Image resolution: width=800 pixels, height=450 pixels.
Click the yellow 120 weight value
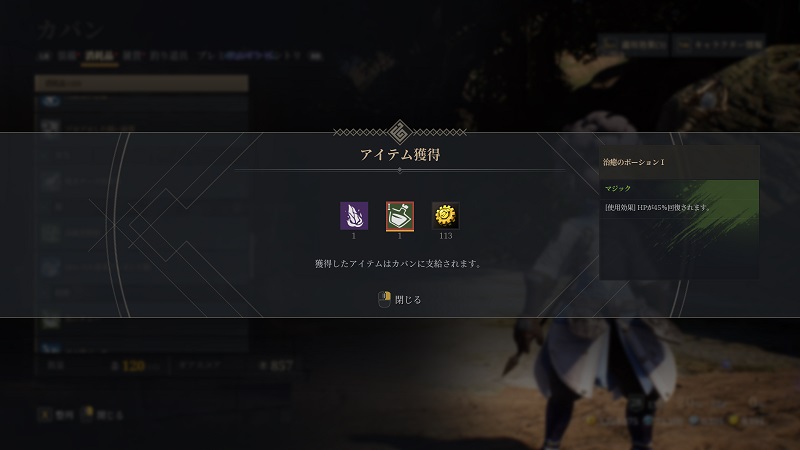133,365
